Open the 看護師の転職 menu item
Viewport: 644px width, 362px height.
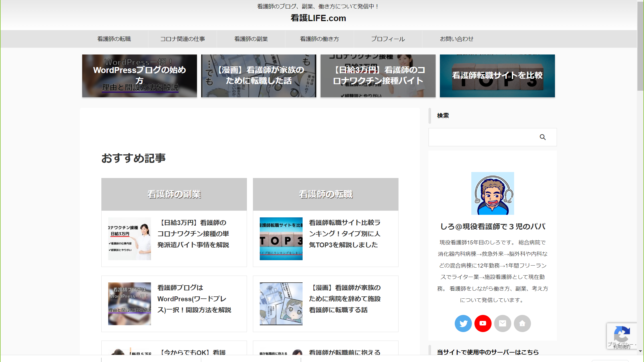pyautogui.click(x=114, y=39)
